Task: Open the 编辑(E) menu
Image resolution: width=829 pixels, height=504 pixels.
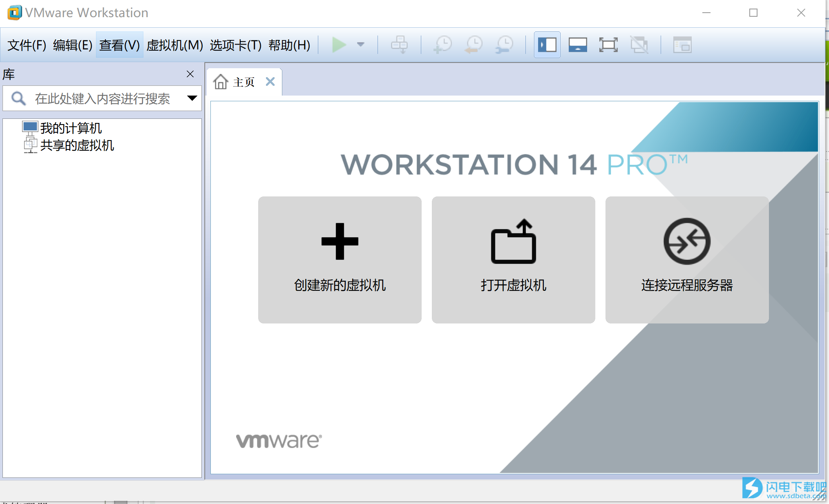Action: [x=73, y=45]
